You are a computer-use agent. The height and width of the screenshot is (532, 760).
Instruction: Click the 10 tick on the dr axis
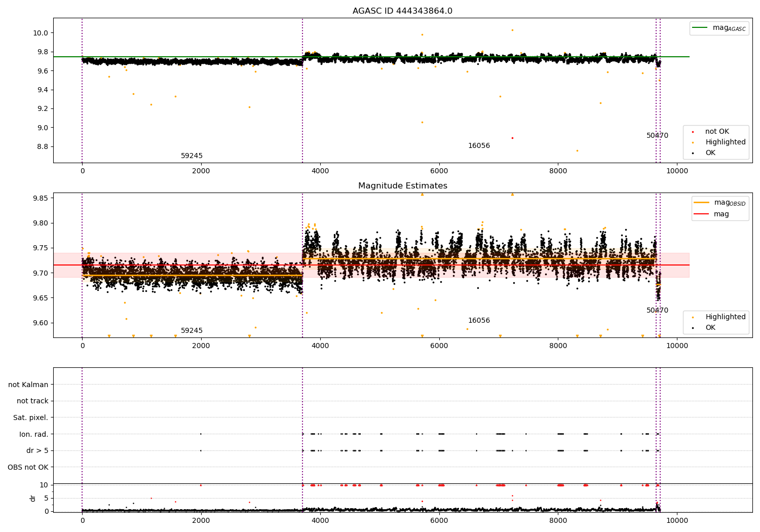44,485
